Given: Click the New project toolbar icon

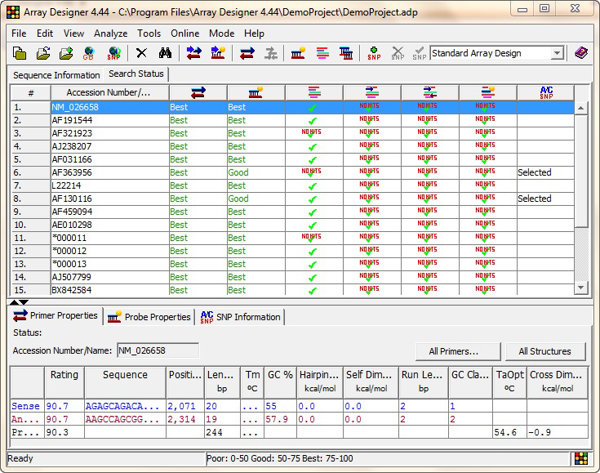Looking at the screenshot, I should 20,53.
